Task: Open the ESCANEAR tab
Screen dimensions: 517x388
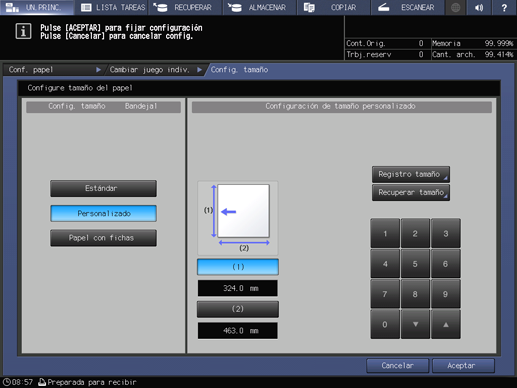Action: point(408,7)
